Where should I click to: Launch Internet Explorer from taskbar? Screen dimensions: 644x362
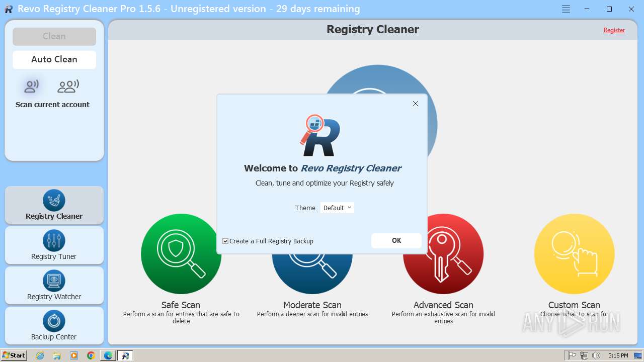40,355
